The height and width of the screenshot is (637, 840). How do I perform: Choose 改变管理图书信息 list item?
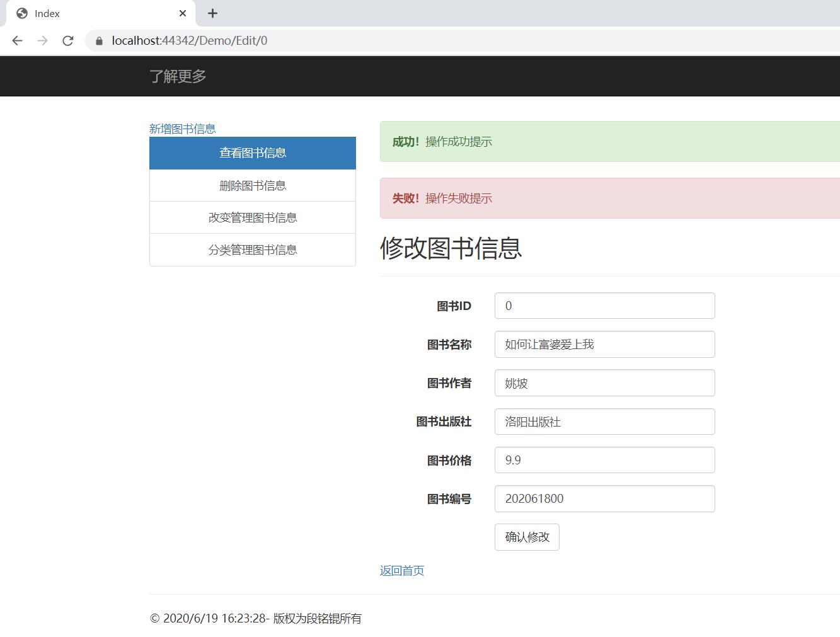click(253, 217)
